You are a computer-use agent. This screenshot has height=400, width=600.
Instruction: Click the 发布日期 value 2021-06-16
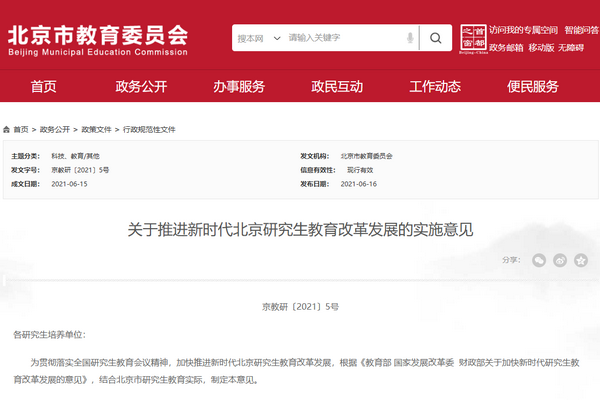(359, 184)
